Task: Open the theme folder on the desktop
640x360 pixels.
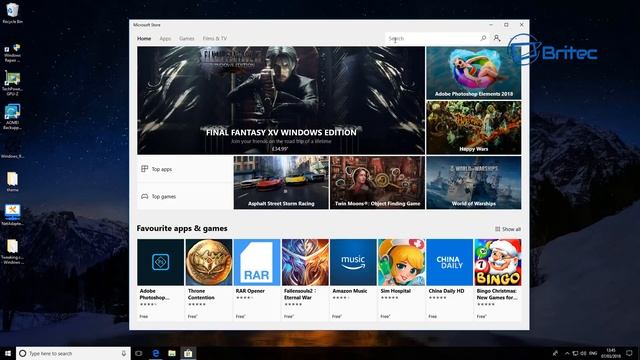Action: [x=12, y=182]
